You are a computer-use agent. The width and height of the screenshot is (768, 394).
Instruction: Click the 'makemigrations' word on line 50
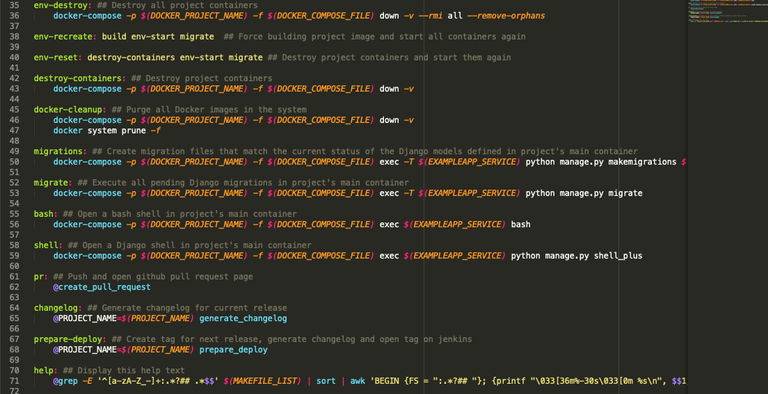click(x=642, y=162)
